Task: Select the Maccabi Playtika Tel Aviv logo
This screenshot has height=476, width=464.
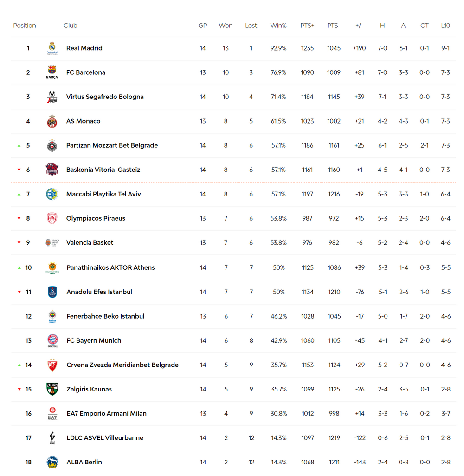Action: [x=52, y=194]
